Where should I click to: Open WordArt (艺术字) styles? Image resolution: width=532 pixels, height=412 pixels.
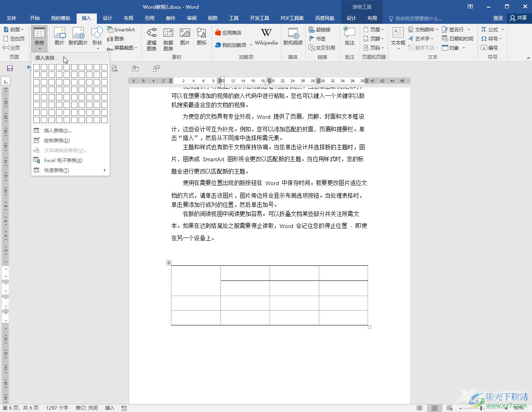[421, 39]
